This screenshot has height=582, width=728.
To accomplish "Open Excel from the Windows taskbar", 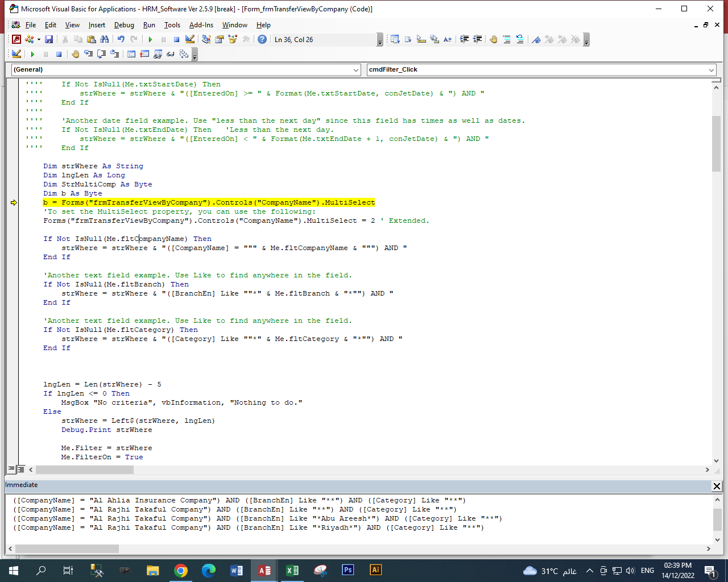I will [x=292, y=570].
